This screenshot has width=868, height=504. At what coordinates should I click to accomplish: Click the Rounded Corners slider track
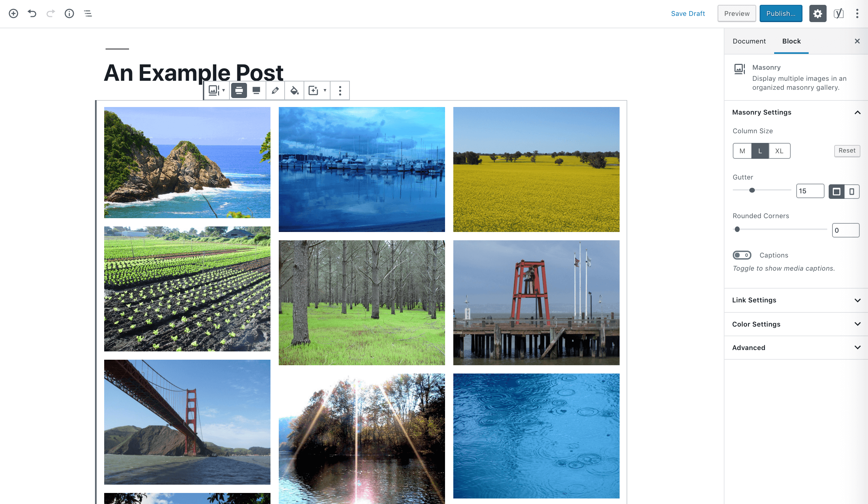(780, 229)
